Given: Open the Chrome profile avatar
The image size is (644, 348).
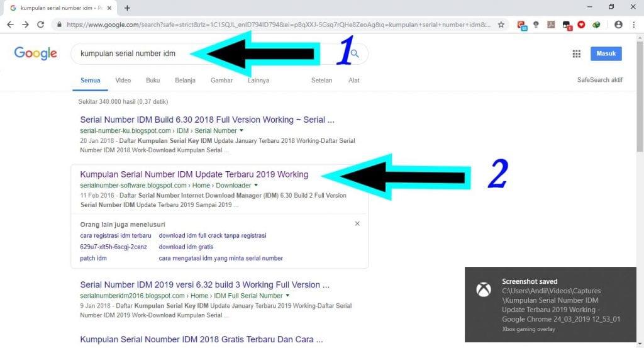Looking at the screenshot, I should tap(618, 25).
